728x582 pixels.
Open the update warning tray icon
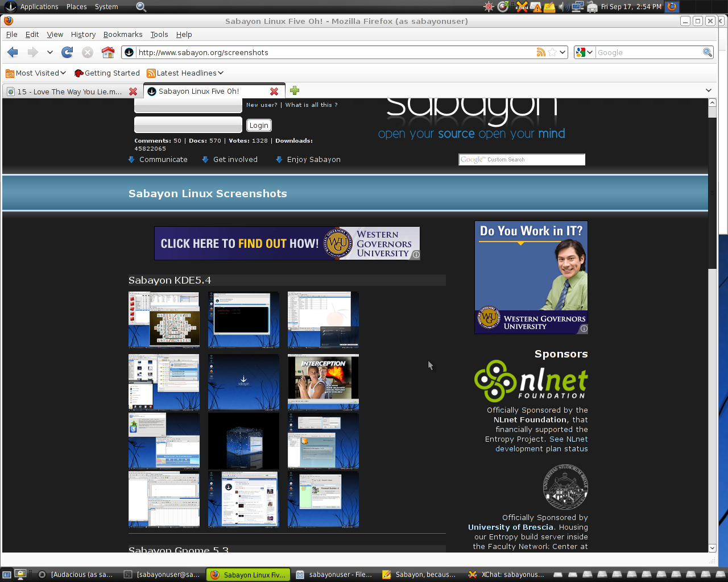click(x=536, y=7)
